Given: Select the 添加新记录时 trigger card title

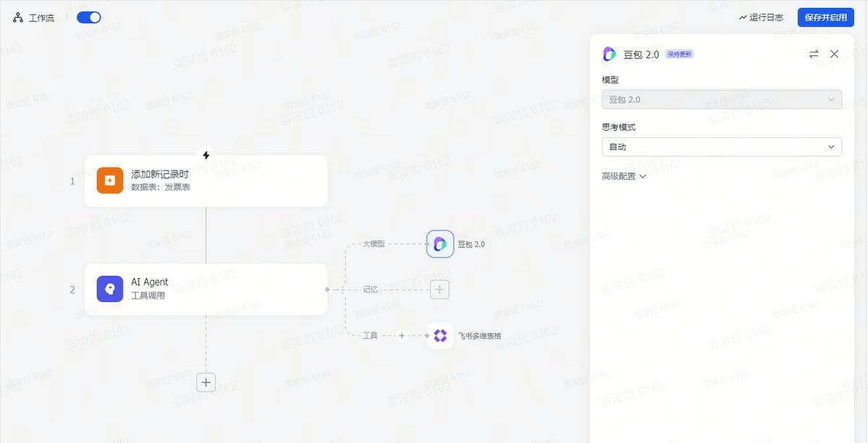Looking at the screenshot, I should 160,174.
